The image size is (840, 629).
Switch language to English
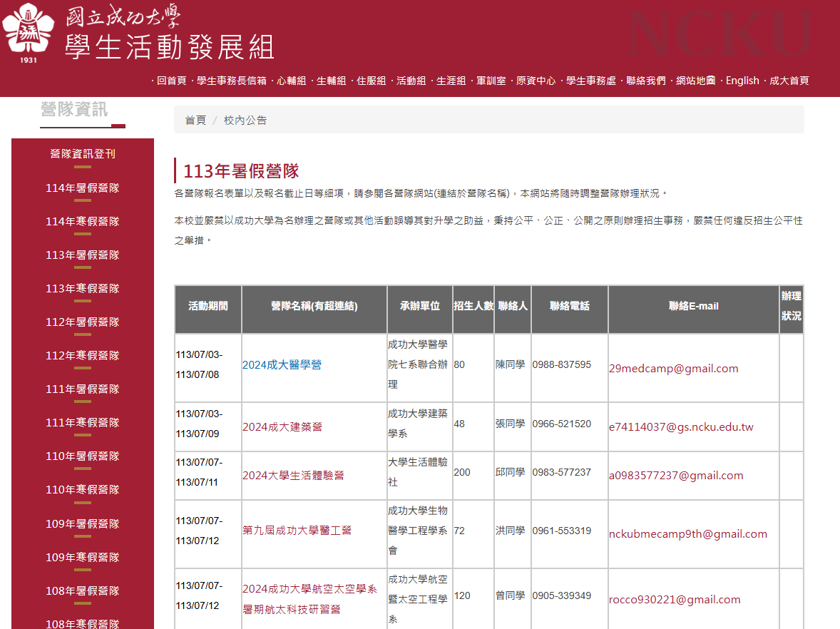(x=742, y=81)
